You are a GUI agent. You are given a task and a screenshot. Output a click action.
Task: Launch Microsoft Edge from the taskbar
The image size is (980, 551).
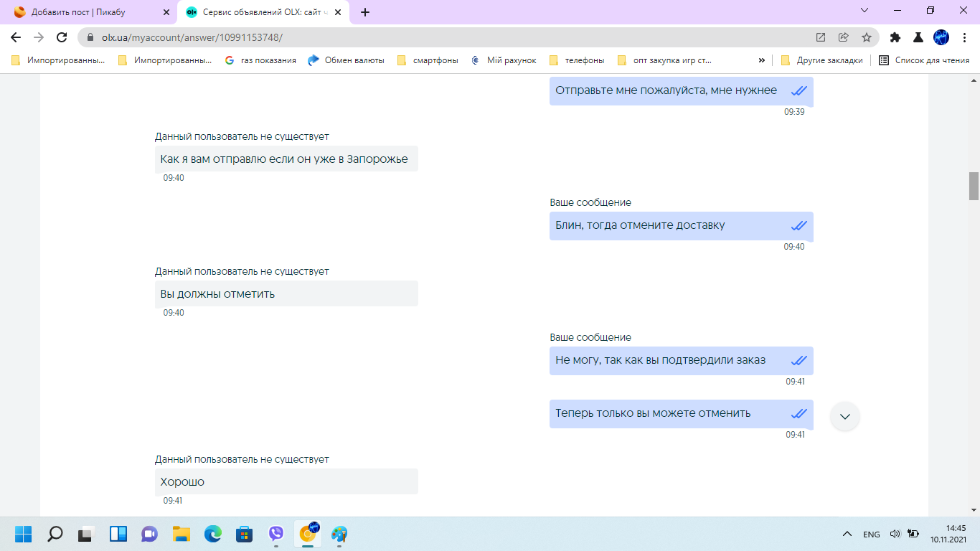213,534
